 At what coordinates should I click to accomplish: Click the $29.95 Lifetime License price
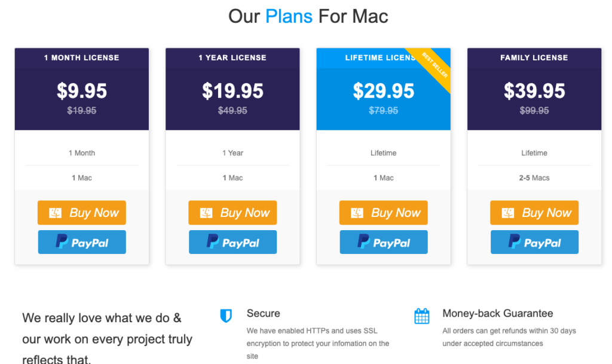(x=384, y=91)
